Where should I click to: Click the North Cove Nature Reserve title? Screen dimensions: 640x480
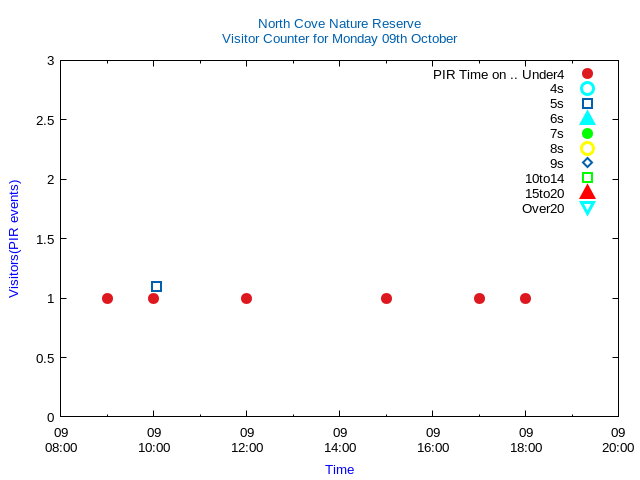[339, 23]
